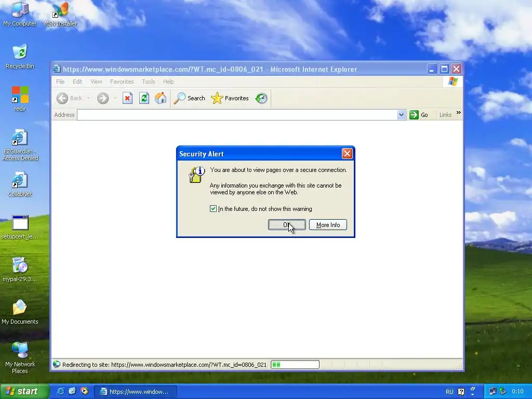Go to Home page icon

[161, 98]
